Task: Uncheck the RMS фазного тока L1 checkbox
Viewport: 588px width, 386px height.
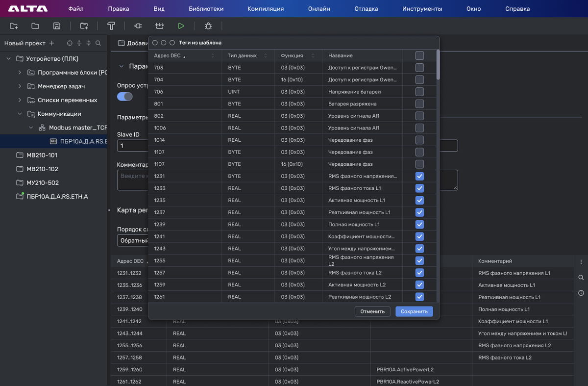Action: 419,188
